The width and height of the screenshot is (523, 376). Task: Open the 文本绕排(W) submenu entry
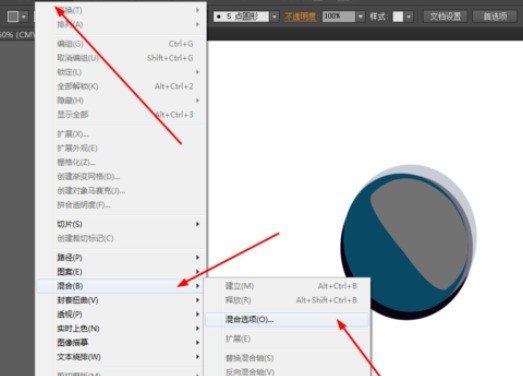click(x=121, y=357)
